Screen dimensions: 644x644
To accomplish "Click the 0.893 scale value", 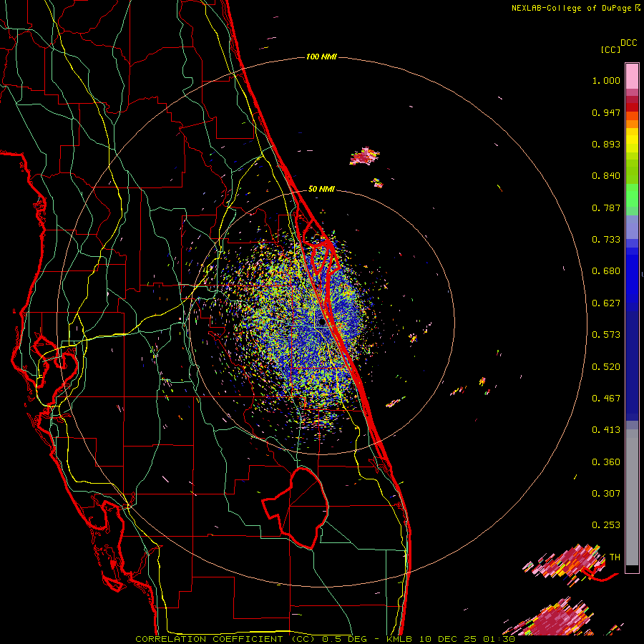I will point(606,144).
